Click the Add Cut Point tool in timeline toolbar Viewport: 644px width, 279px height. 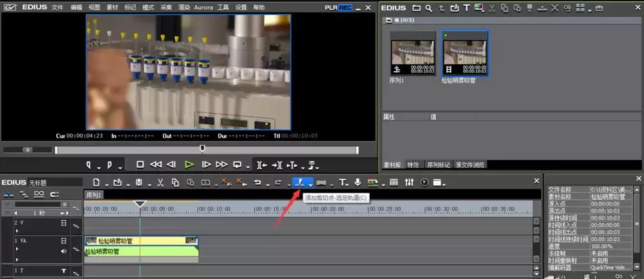299,183
